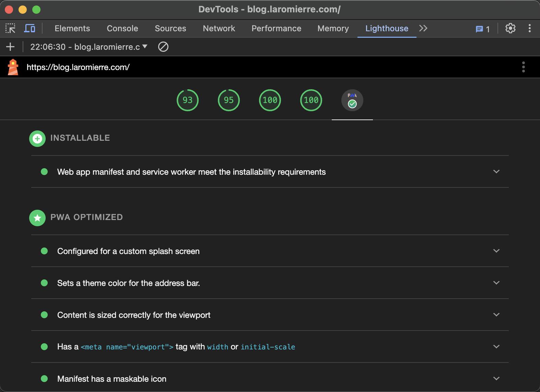This screenshot has height=392, width=540.
Task: Click the PWA OPTIMIZED section heading
Action: [87, 217]
